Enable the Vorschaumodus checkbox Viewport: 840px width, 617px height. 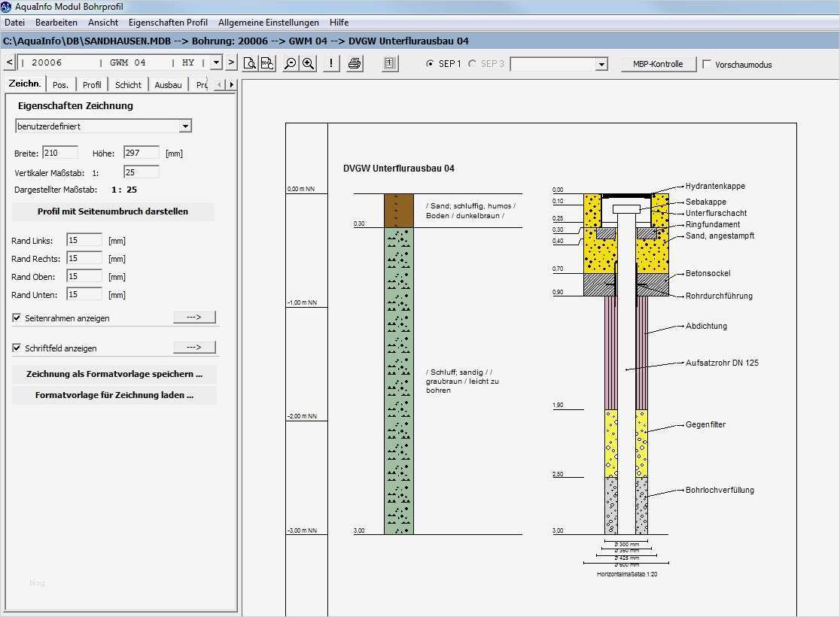(707, 65)
